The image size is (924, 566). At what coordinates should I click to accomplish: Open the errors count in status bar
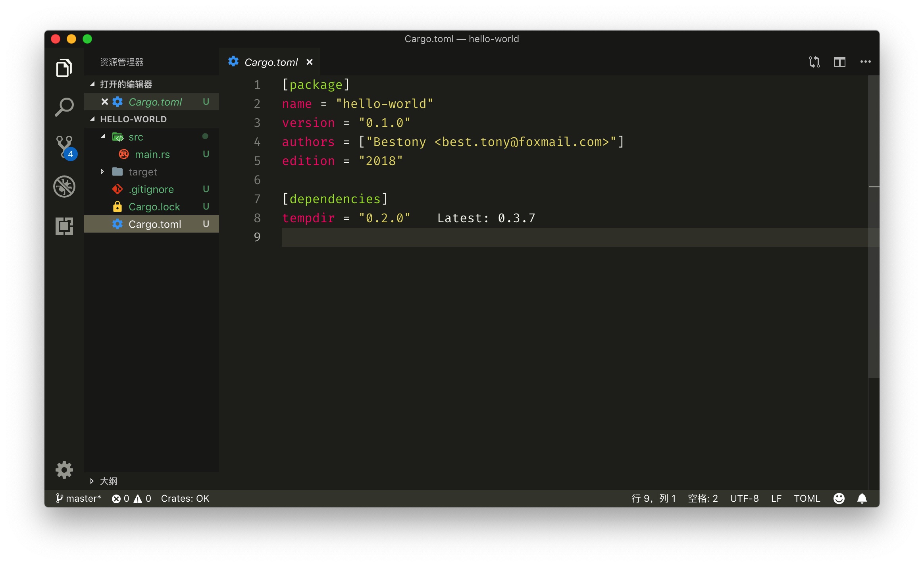click(x=121, y=499)
